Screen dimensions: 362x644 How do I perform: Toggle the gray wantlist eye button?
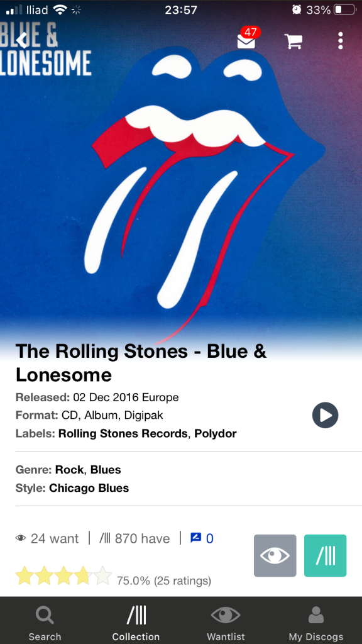pyautogui.click(x=275, y=555)
